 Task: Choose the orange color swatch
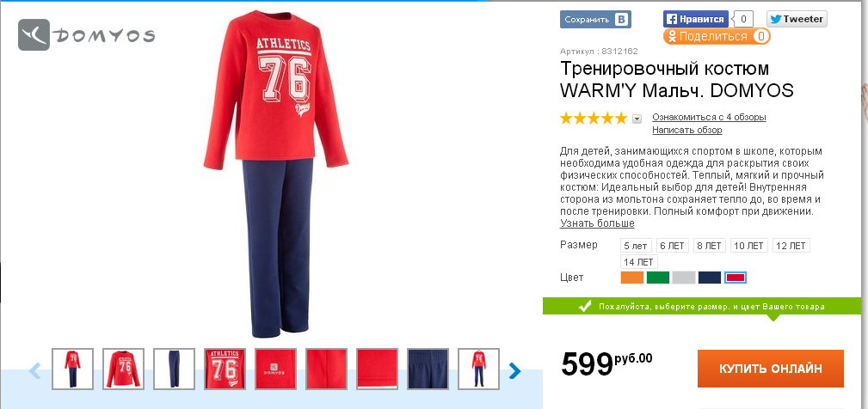click(x=632, y=278)
